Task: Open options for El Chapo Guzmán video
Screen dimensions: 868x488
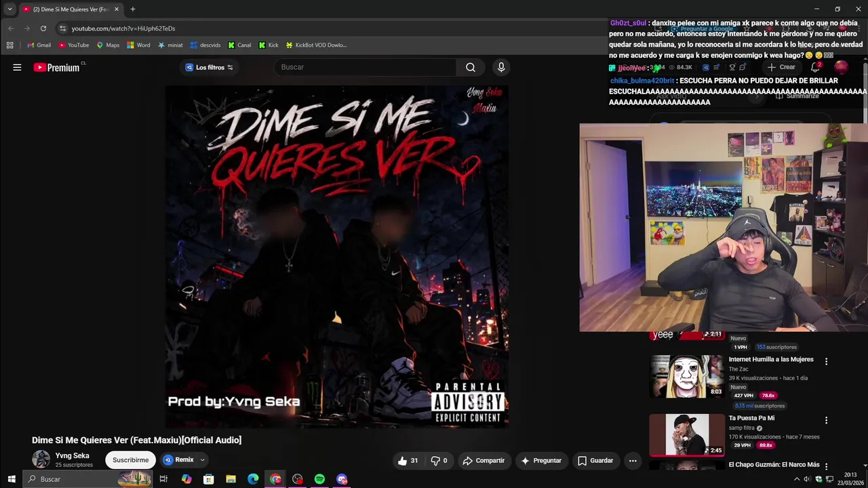Action: (826, 466)
